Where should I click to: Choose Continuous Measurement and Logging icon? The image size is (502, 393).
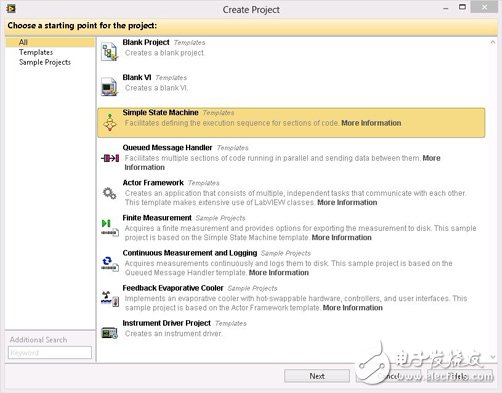click(x=110, y=264)
